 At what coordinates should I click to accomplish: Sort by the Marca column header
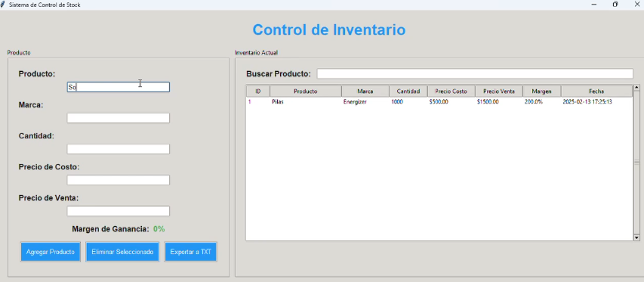coord(365,91)
